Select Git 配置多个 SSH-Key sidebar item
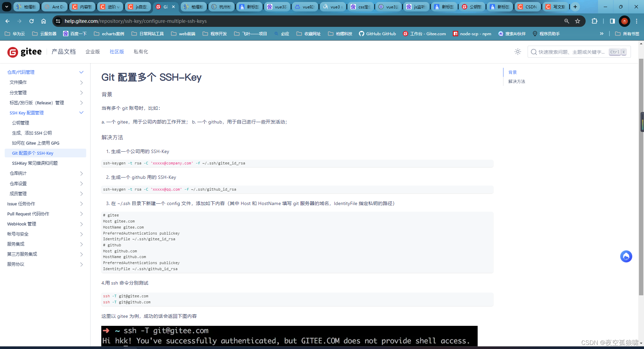 click(x=46, y=153)
